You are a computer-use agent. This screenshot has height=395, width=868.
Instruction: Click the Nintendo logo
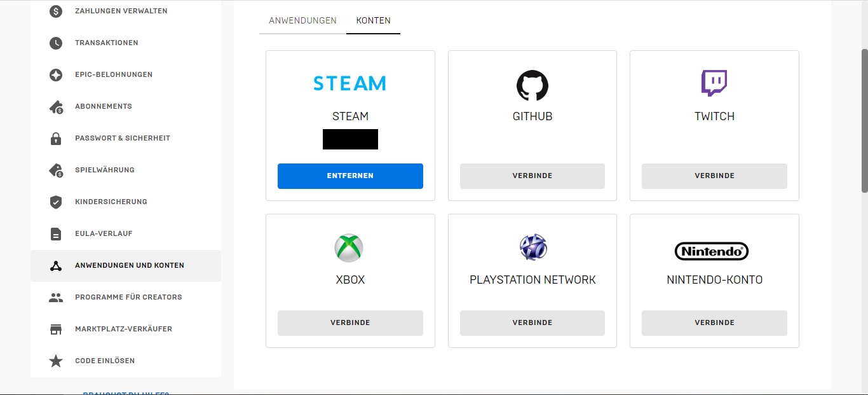[x=712, y=251]
